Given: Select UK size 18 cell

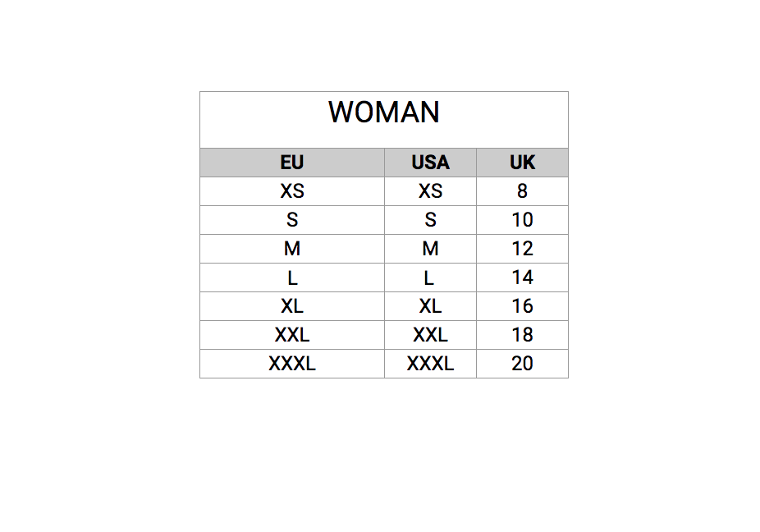Looking at the screenshot, I should pyautogui.click(x=522, y=335).
